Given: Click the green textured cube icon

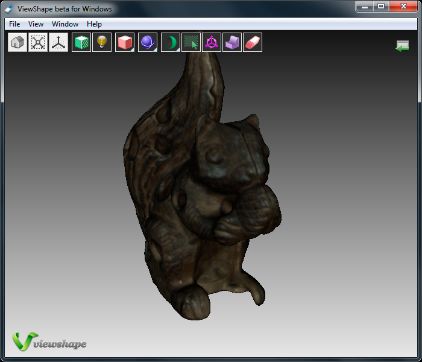Looking at the screenshot, I should pyautogui.click(x=81, y=42).
